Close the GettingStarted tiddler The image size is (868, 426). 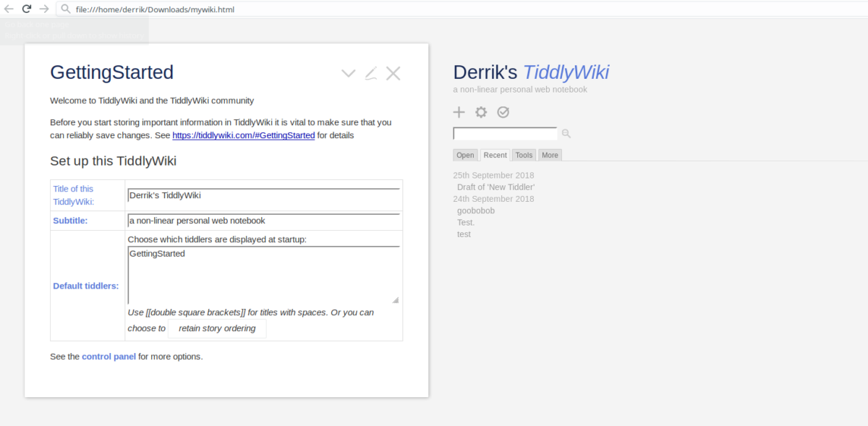click(x=393, y=73)
